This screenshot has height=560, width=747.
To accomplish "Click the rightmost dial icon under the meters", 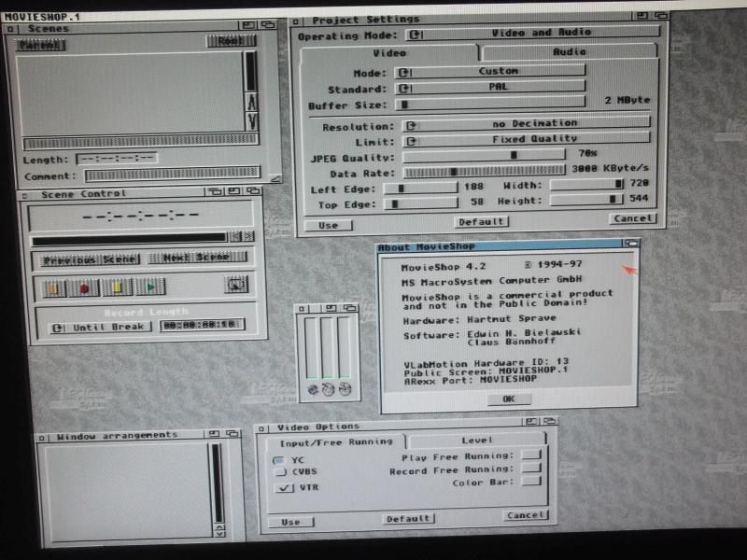I will click(345, 388).
